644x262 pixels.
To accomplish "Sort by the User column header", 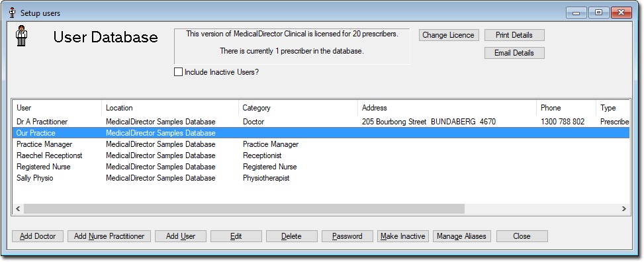I will (58, 108).
